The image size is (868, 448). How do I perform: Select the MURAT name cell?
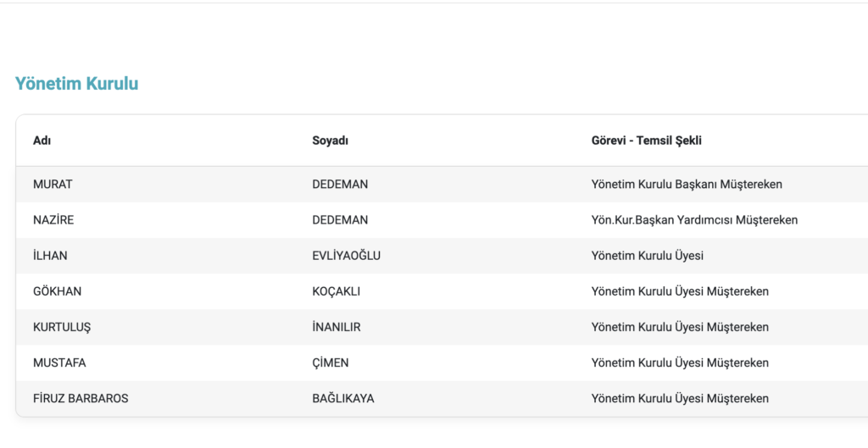(53, 185)
